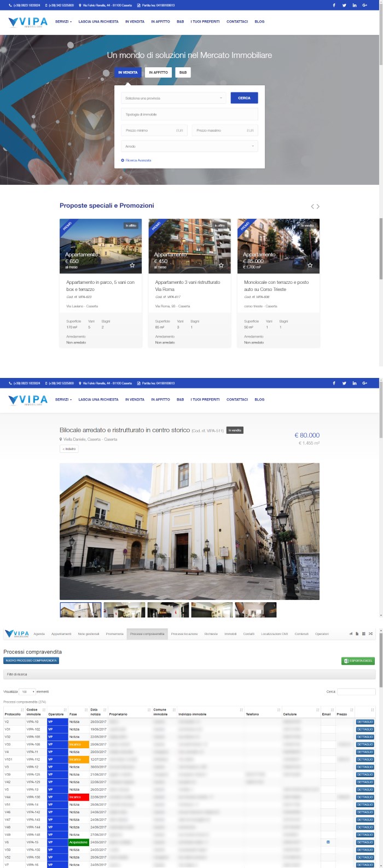The width and height of the screenshot is (383, 868).
Task: Click the shuffle icon in admin toolbar
Action: tap(370, 634)
